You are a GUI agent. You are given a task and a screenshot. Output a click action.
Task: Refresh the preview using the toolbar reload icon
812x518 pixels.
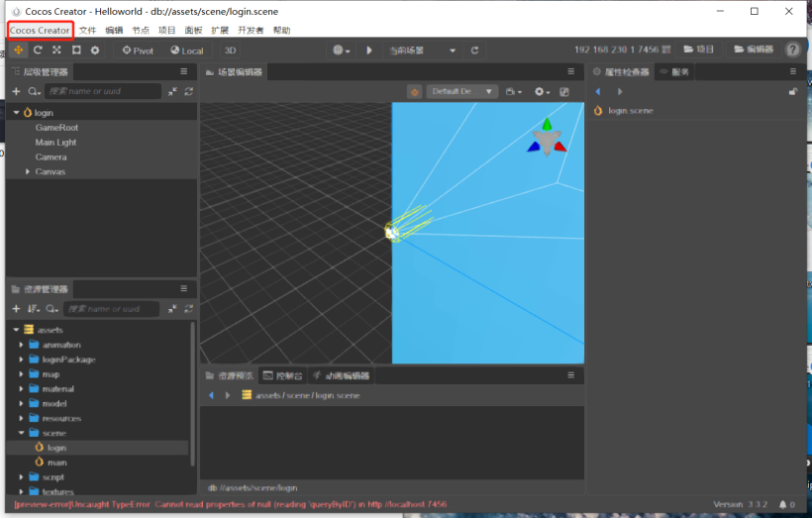pyautogui.click(x=474, y=51)
